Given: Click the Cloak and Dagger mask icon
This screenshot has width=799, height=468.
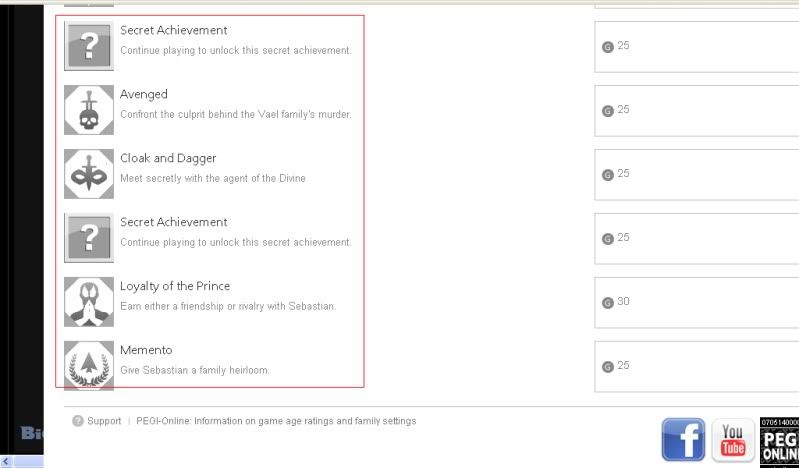Looking at the screenshot, I should [89, 174].
